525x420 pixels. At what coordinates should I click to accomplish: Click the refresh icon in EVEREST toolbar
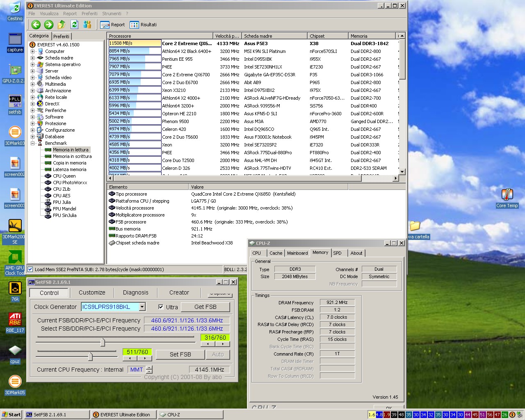74,25
